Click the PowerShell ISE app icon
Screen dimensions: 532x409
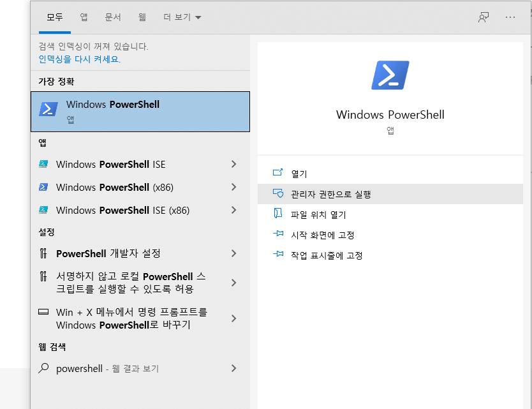click(x=43, y=164)
